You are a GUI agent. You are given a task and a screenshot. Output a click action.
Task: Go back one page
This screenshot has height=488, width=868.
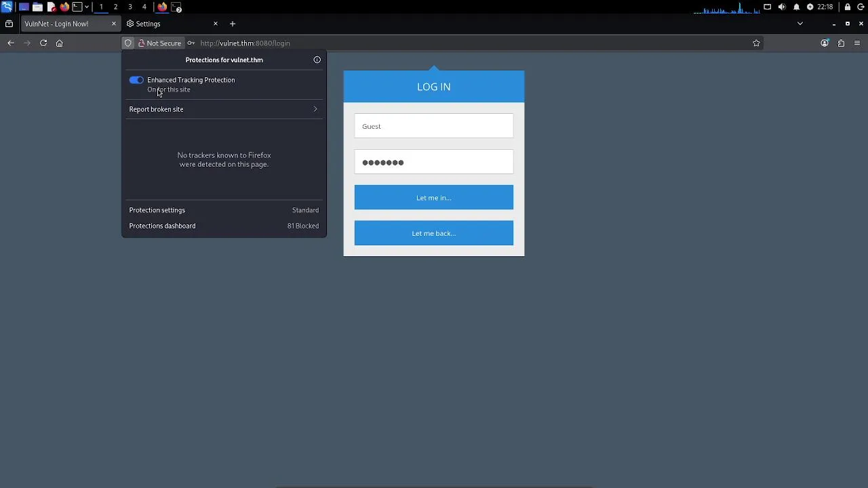pyautogui.click(x=11, y=43)
